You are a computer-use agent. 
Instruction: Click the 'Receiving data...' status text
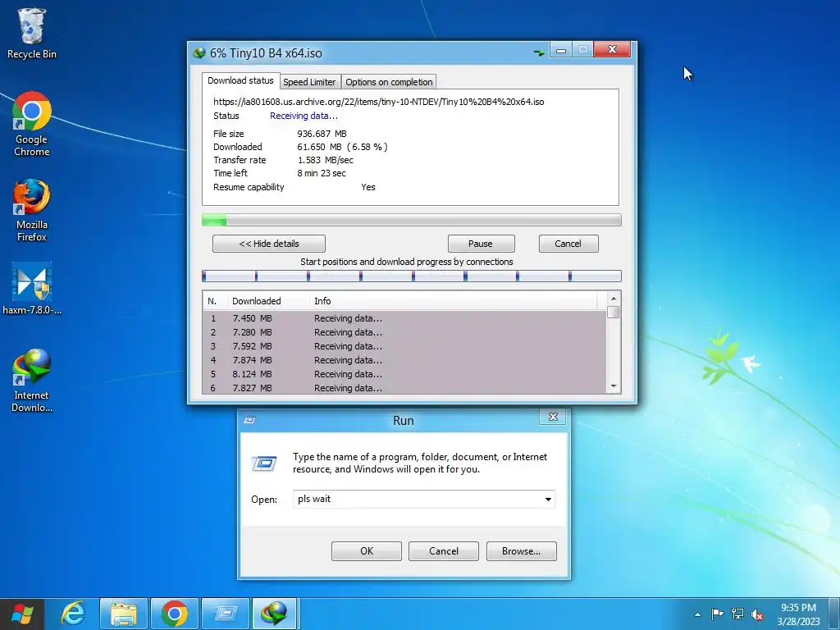[x=304, y=116]
